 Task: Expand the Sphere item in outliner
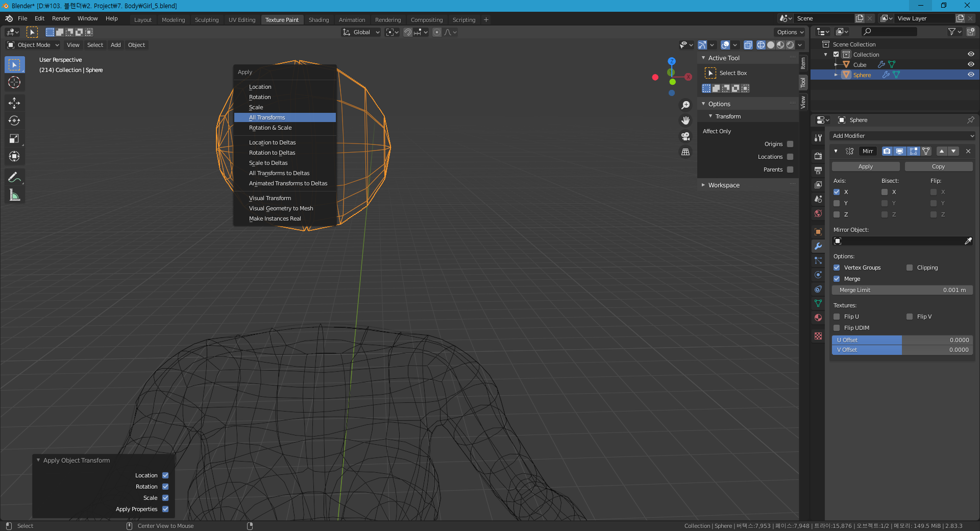836,75
